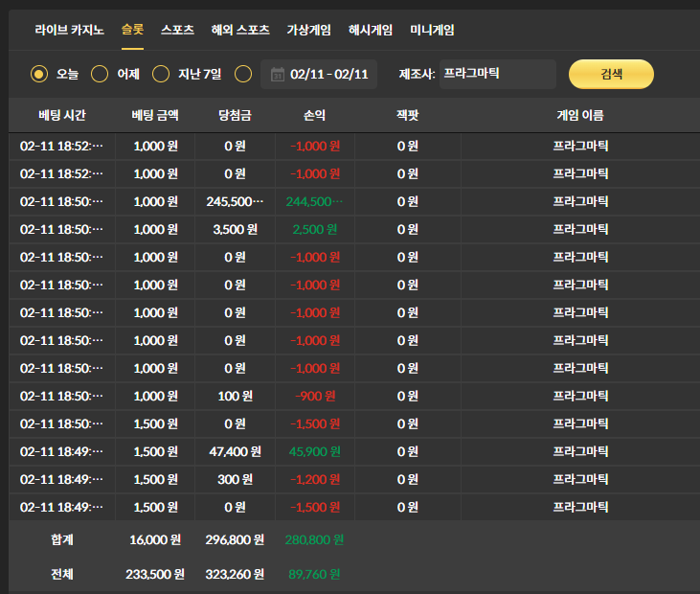Choose the 어제 radio option
Viewport: 700px width, 594px height.
click(100, 74)
